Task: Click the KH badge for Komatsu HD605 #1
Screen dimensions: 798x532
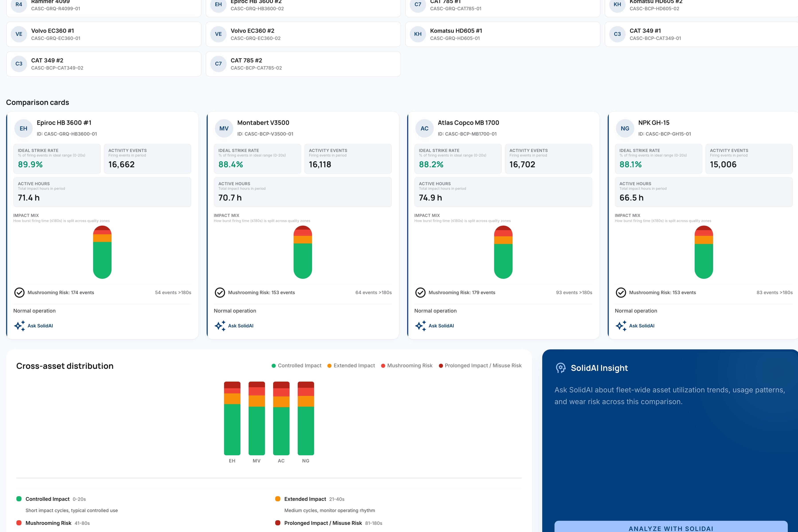Action: [x=418, y=34]
